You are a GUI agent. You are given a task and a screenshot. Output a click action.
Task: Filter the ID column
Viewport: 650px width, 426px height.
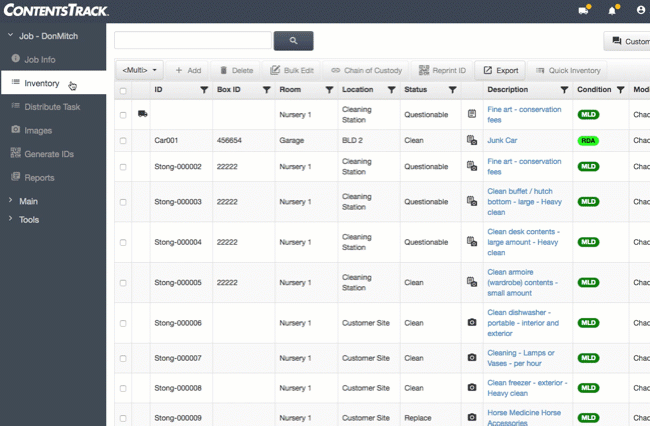pyautogui.click(x=204, y=90)
